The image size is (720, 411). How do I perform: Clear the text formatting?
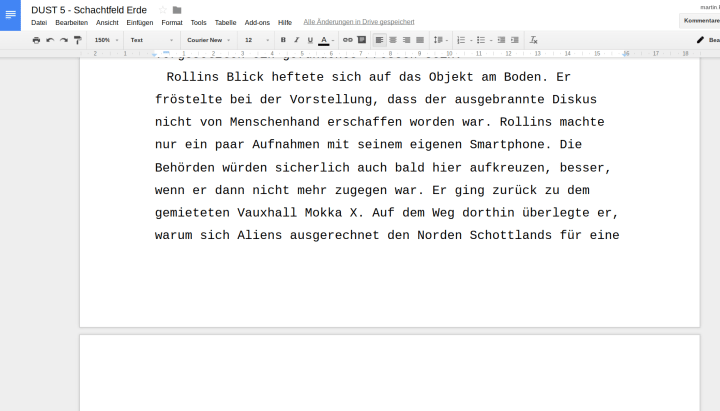point(534,40)
